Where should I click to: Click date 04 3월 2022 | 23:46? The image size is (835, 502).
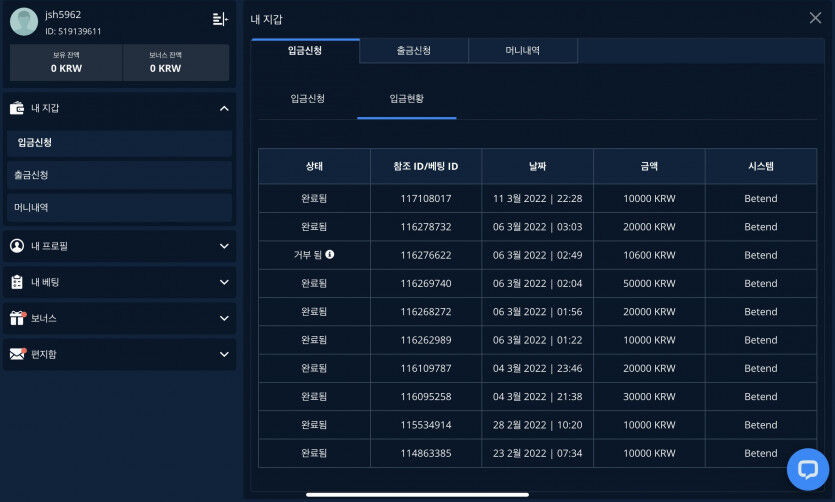click(537, 368)
